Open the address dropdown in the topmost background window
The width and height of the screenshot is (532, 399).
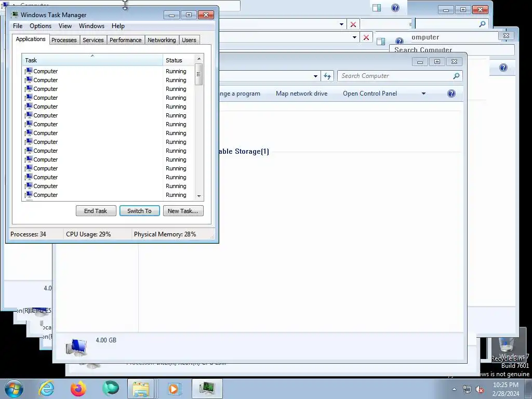tap(342, 24)
